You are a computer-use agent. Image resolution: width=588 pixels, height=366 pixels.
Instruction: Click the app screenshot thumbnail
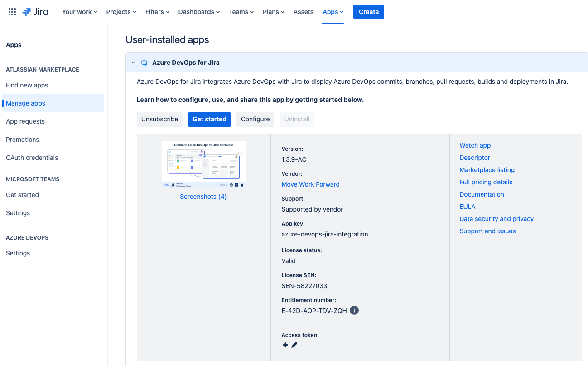click(203, 164)
